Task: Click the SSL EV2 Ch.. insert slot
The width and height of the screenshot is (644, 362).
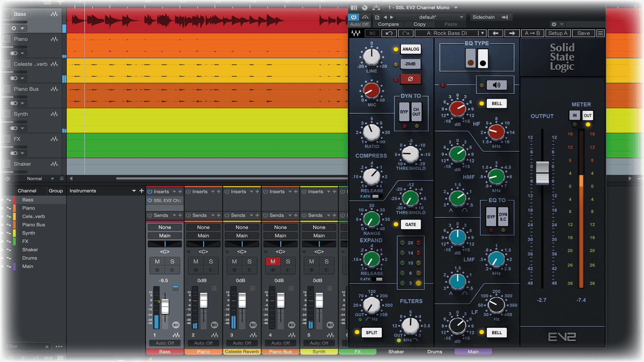Action: 165,200
